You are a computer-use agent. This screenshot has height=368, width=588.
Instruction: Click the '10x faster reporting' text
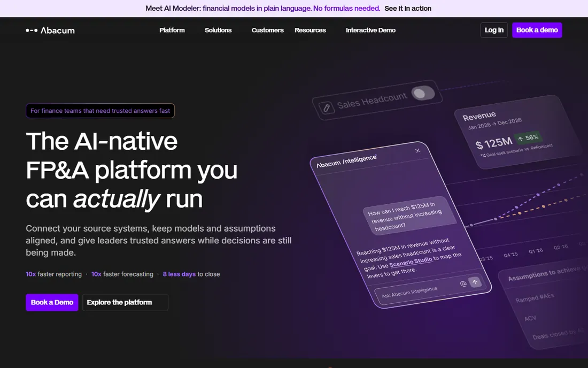(53, 274)
